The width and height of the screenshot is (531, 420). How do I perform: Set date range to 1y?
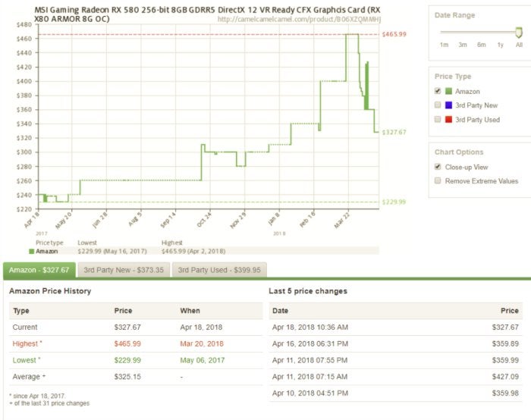click(x=500, y=45)
